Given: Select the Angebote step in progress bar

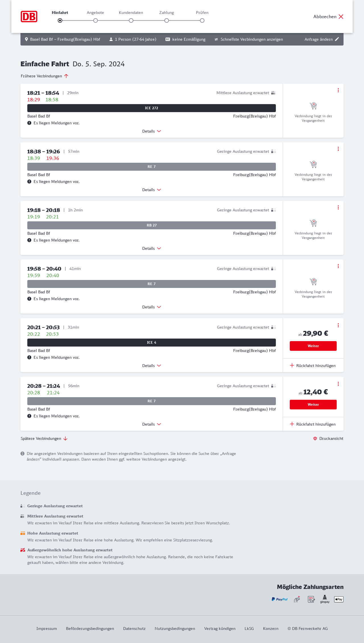Looking at the screenshot, I should 96,20.
